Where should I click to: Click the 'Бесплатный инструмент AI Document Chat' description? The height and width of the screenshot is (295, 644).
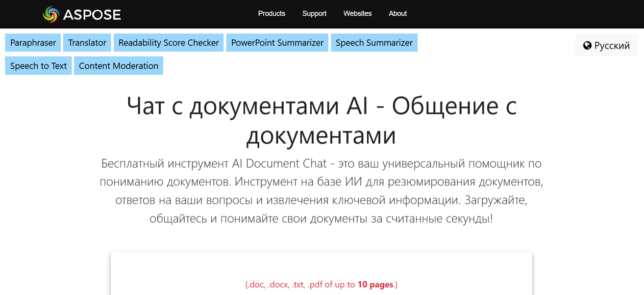click(x=322, y=191)
